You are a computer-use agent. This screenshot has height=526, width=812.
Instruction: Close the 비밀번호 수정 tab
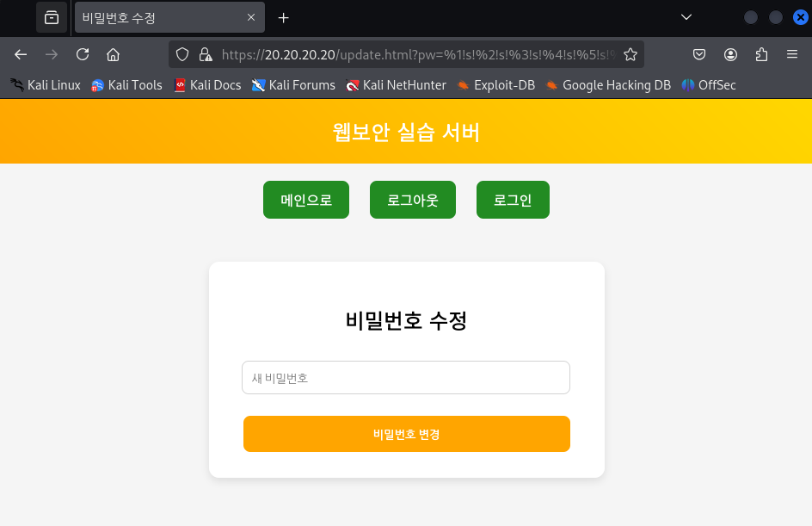pos(251,17)
